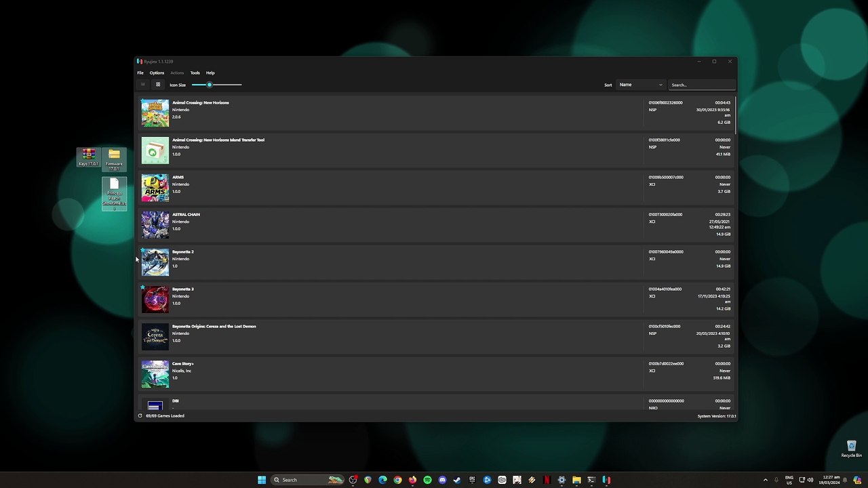The image size is (868, 488).
Task: Open Steam from the taskbar
Action: (x=457, y=480)
